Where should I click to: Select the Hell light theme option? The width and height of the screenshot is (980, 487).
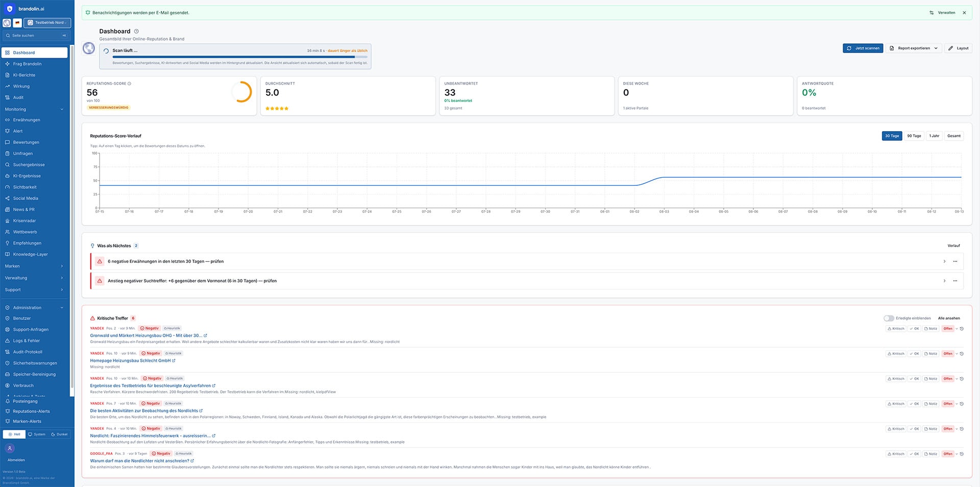click(x=14, y=434)
